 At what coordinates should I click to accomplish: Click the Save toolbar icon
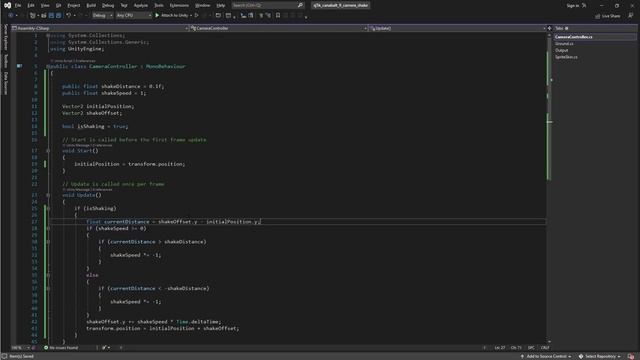(51, 16)
